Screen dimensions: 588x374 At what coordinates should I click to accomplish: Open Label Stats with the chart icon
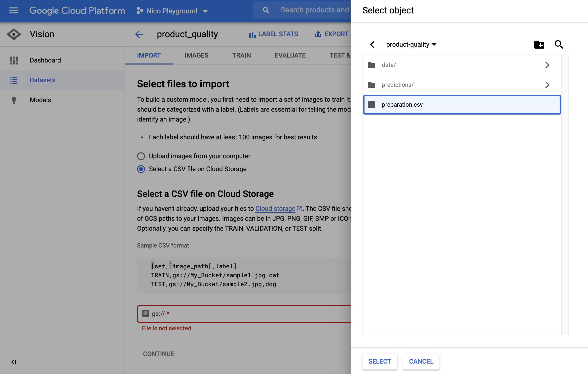252,34
